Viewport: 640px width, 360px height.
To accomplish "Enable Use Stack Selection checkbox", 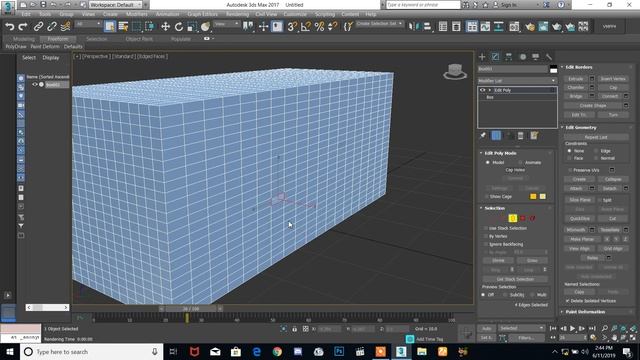I will tap(486, 228).
